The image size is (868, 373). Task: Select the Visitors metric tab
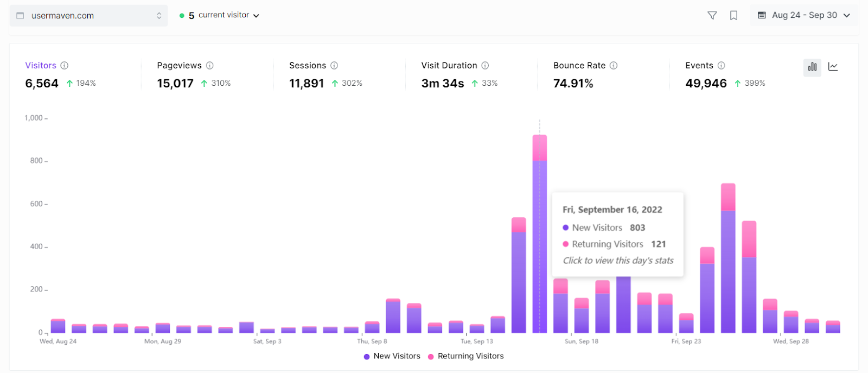pyautogui.click(x=41, y=66)
